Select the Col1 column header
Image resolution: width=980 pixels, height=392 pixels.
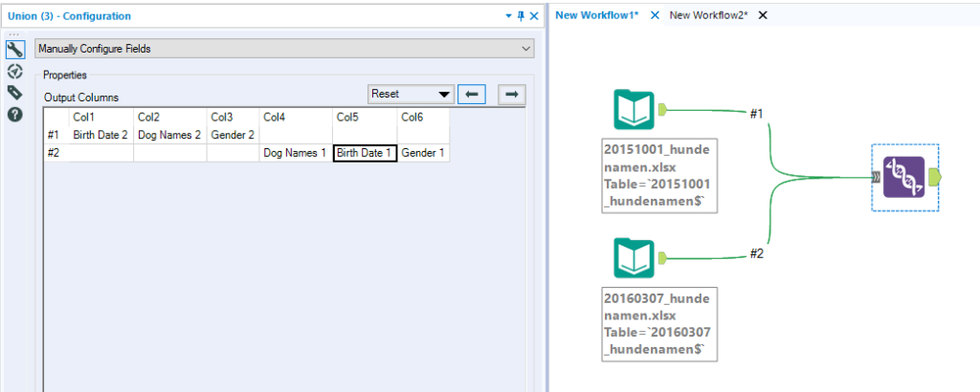(x=100, y=117)
